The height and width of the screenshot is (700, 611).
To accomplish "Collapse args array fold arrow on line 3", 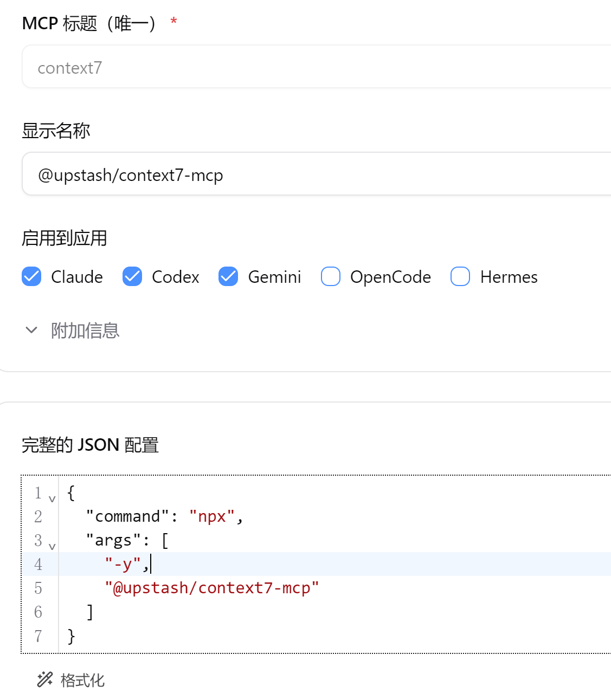I will tap(52, 546).
